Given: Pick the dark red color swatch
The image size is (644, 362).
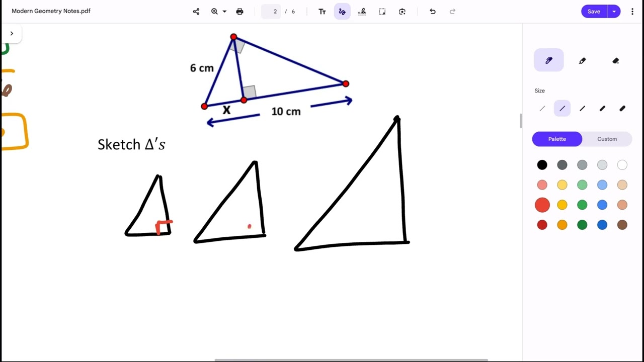Looking at the screenshot, I should (542, 225).
